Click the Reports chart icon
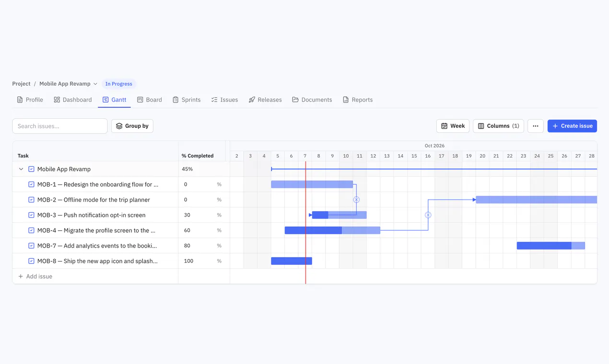 (x=346, y=100)
